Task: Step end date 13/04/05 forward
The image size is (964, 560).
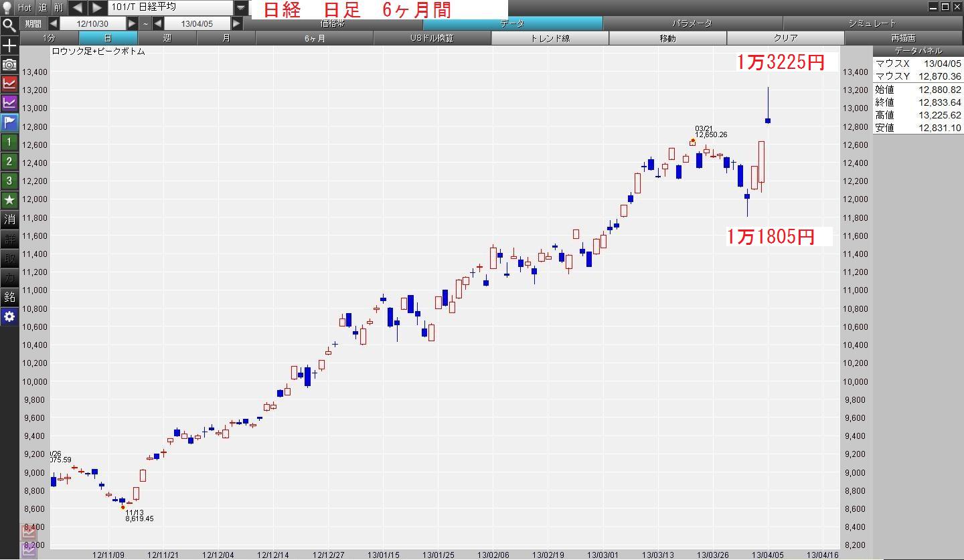Action: pos(236,23)
